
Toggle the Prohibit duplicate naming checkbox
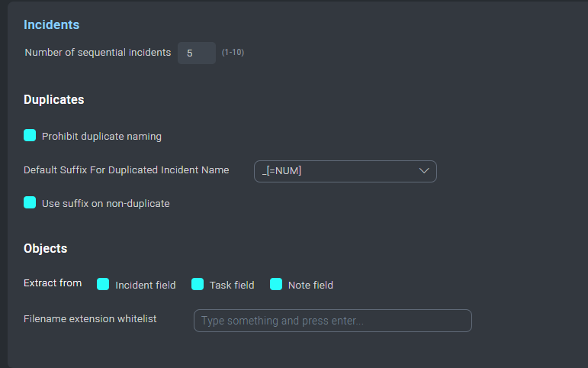pos(30,135)
